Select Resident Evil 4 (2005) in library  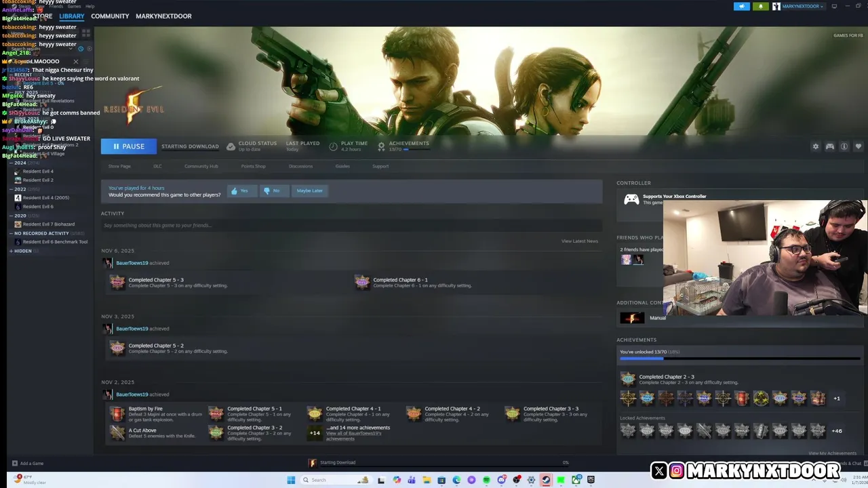pyautogui.click(x=46, y=198)
